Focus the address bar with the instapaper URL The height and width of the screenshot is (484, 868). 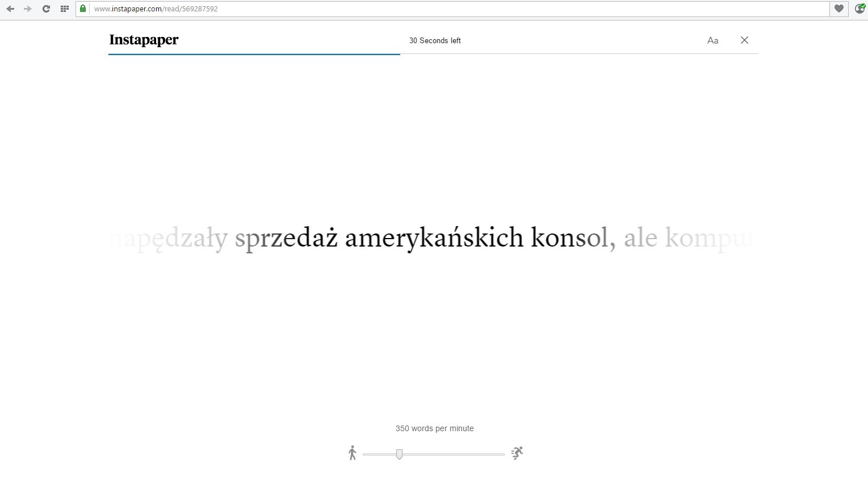click(454, 9)
